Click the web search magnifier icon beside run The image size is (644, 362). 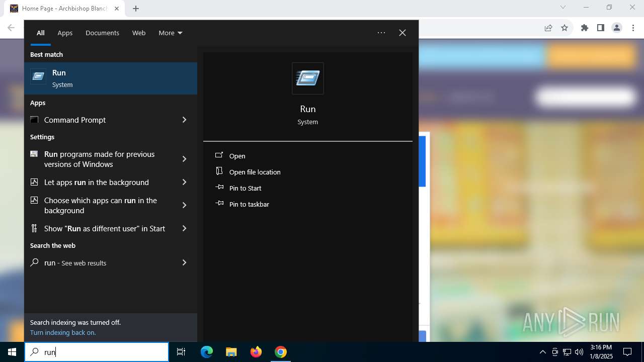pos(34,262)
